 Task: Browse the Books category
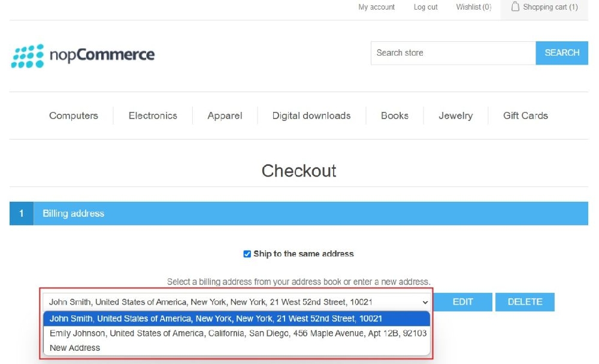[394, 116]
